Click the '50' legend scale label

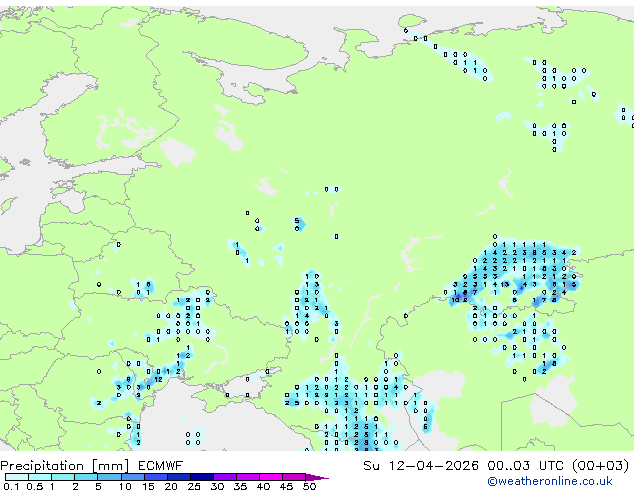pos(309,486)
